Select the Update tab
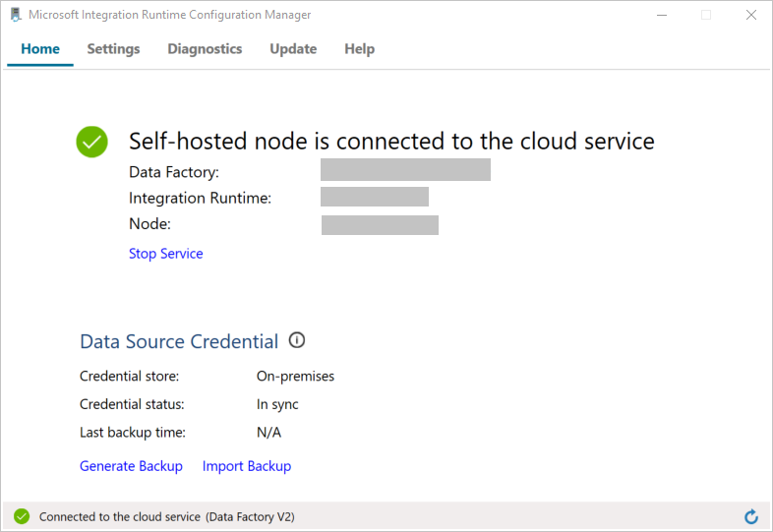This screenshot has width=773, height=532. tap(293, 49)
